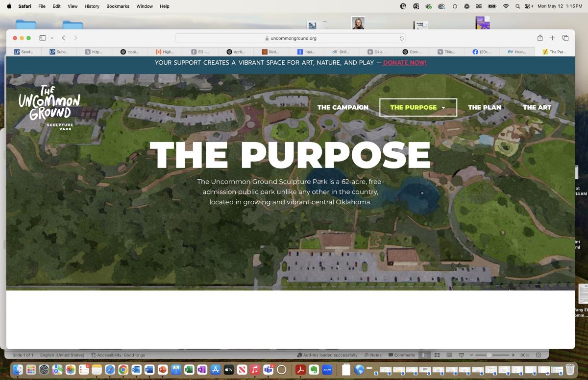Click the Notes button in PowerPoint status bar

373,355
